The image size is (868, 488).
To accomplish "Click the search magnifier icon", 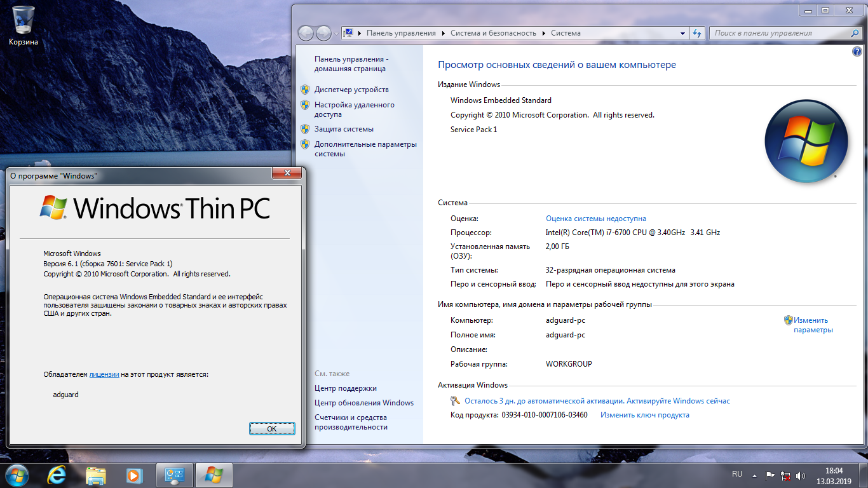I will (855, 33).
